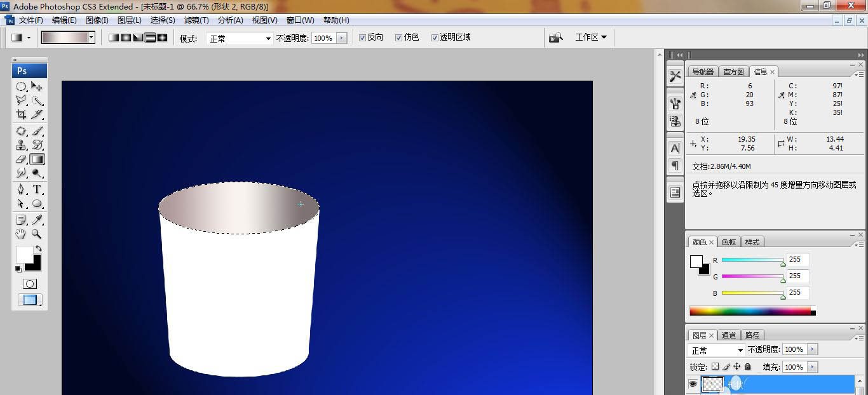Open Brushes collapsed panel icon
Viewport: 868px width, 395px height.
pos(675,104)
